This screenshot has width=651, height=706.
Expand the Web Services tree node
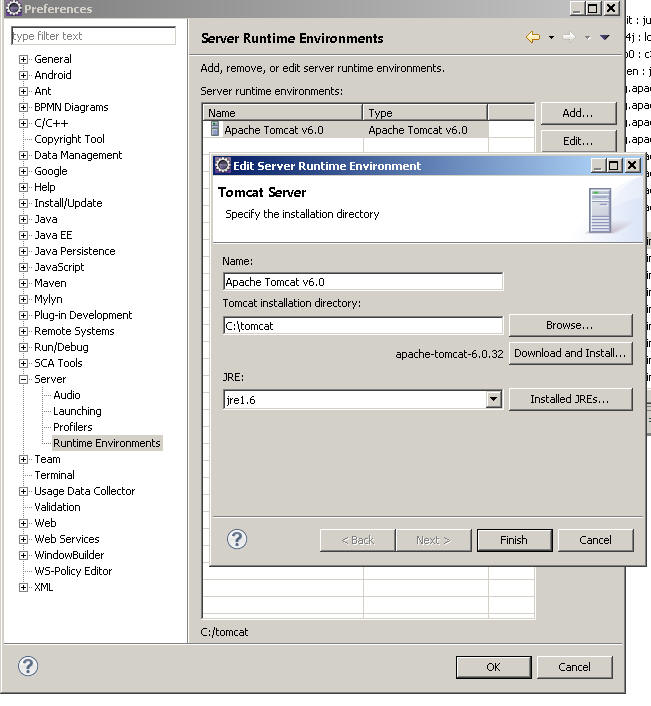(23, 539)
